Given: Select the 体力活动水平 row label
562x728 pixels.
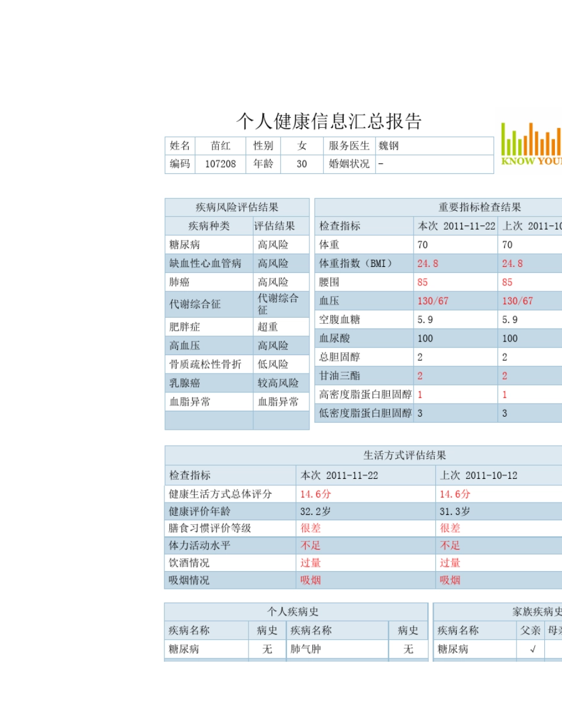Looking at the screenshot, I should [x=200, y=546].
